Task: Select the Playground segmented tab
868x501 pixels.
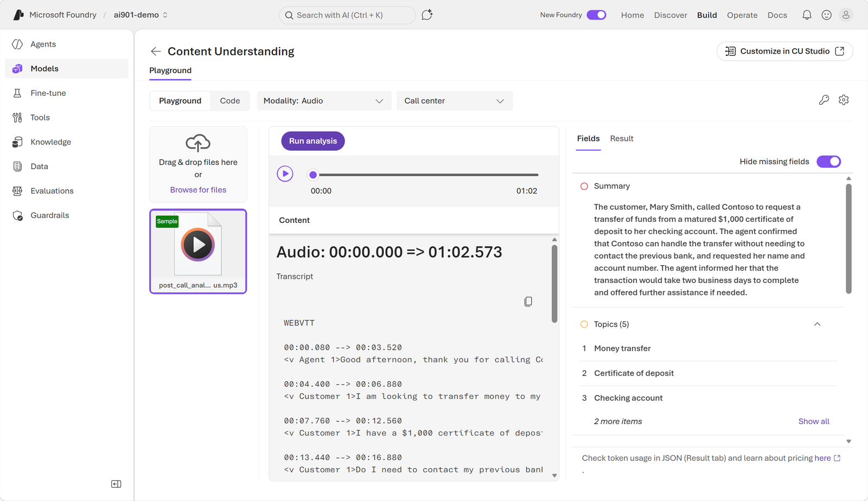Action: [180, 101]
